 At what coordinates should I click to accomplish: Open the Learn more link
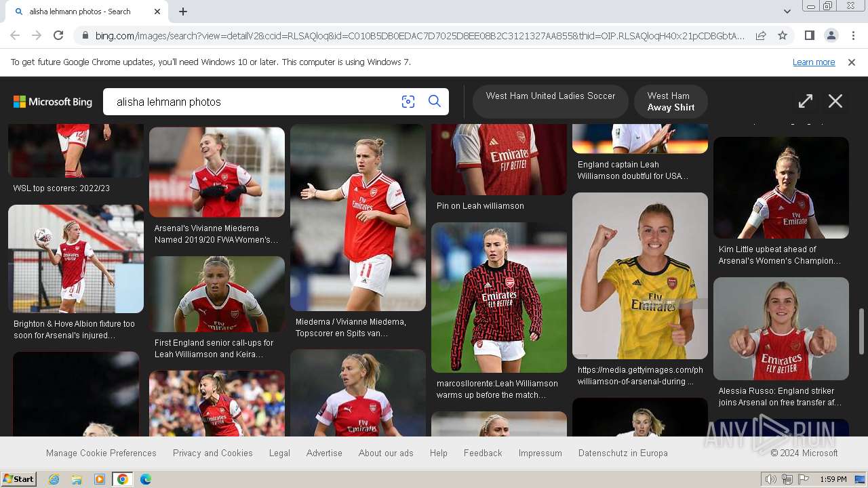coord(814,62)
